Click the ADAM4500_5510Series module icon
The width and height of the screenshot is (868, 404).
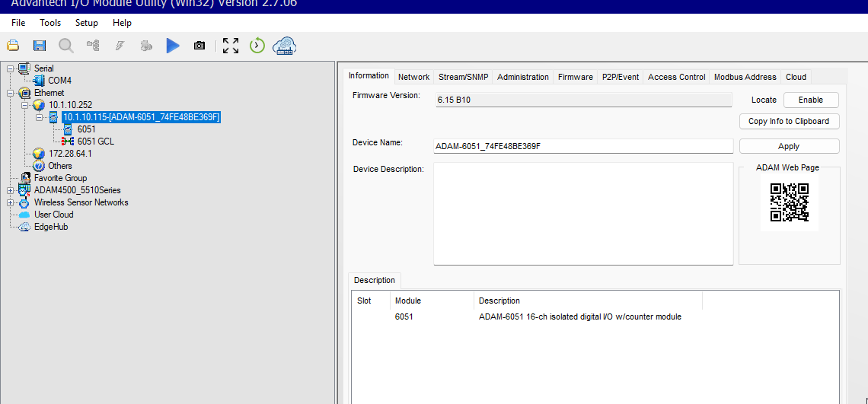point(24,190)
